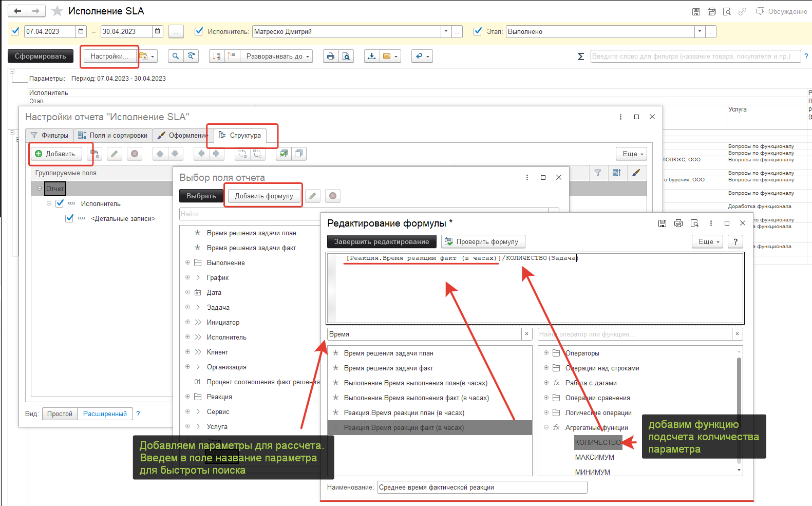812x506 pixels.
Task: Open the Этап dropdown list
Action: (699, 31)
